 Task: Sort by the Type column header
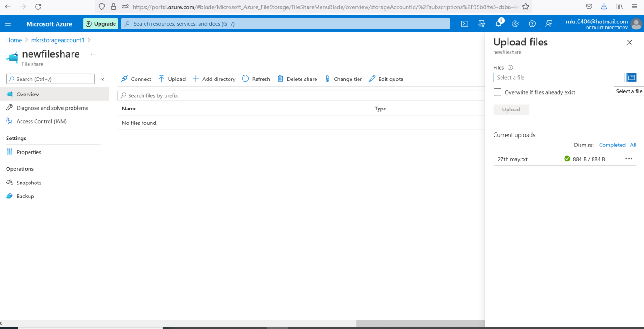pos(380,109)
